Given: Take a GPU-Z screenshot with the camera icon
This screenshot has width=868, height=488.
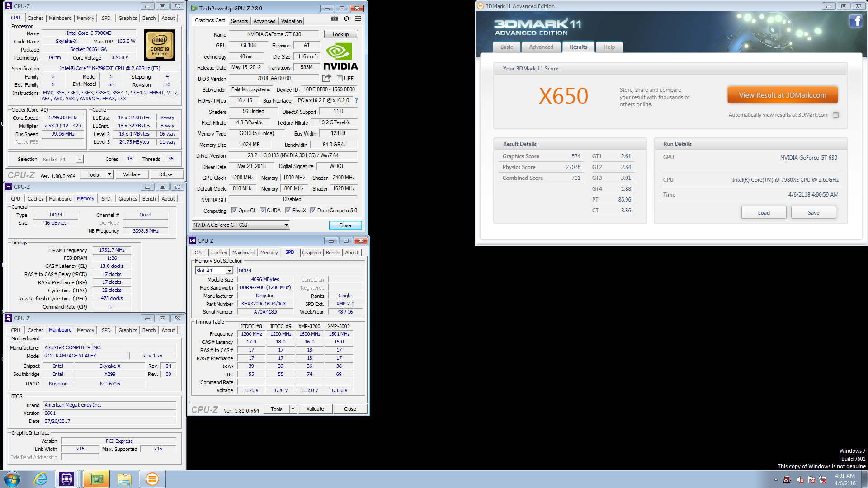Looking at the screenshot, I should tap(334, 19).
